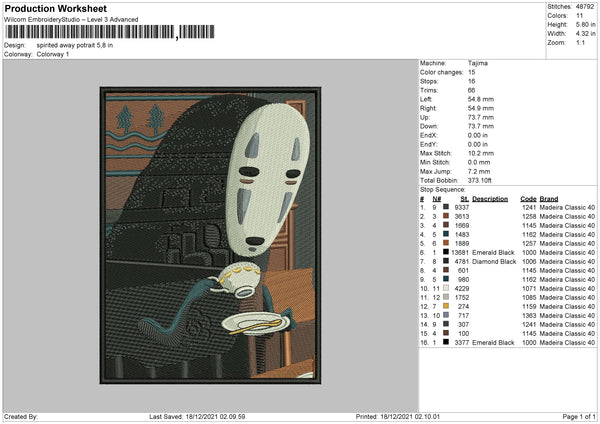Click the embroidery design preview image
The height and width of the screenshot is (424, 600).
pyautogui.click(x=210, y=235)
